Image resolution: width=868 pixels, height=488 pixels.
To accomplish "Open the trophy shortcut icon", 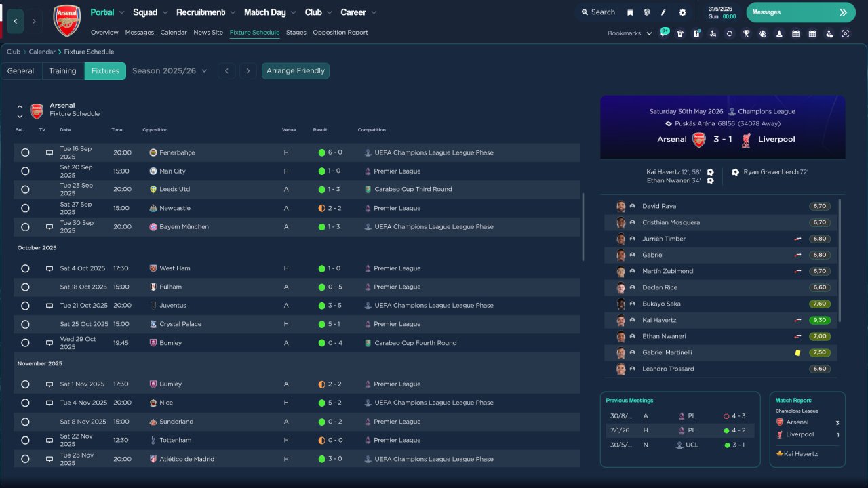I will pyautogui.click(x=746, y=33).
